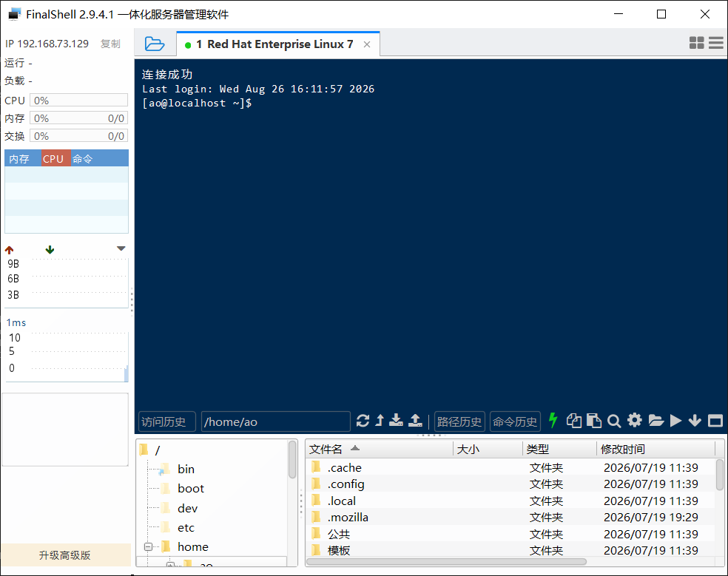Screen dimensions: 728x576
Task: Select the 模板 folder row
Action: pyautogui.click(x=510, y=550)
